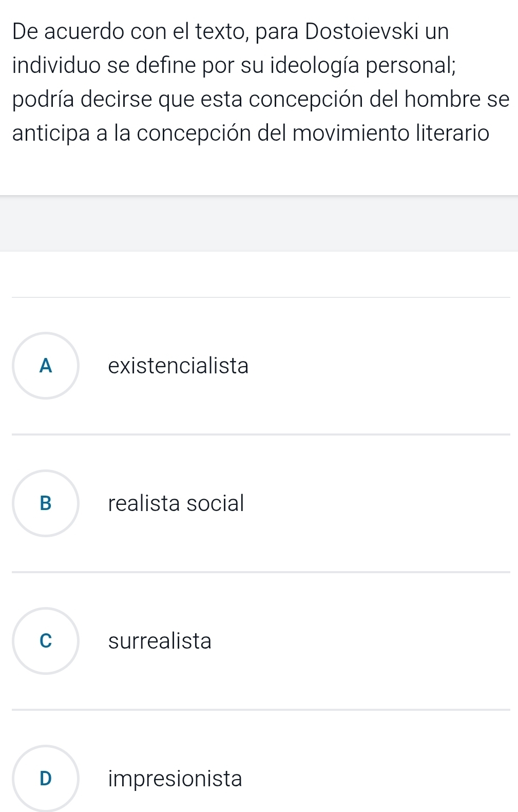Click the word 'social' in option B

click(x=215, y=503)
